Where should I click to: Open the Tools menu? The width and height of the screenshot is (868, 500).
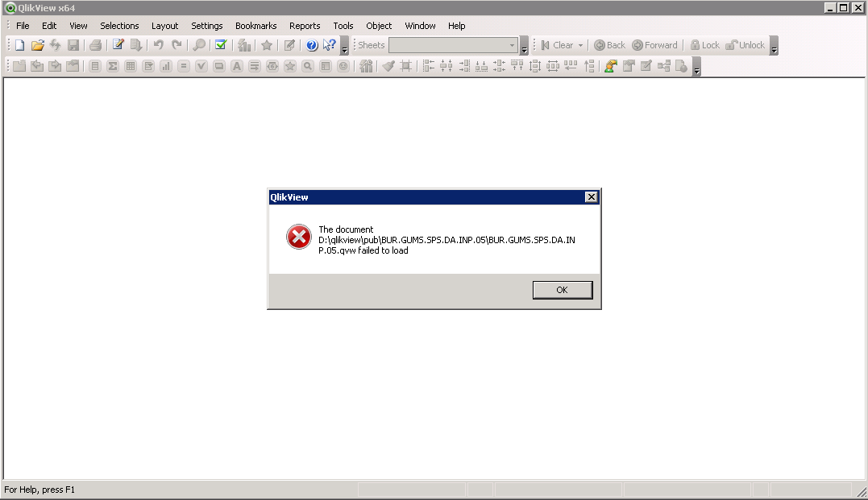(343, 26)
